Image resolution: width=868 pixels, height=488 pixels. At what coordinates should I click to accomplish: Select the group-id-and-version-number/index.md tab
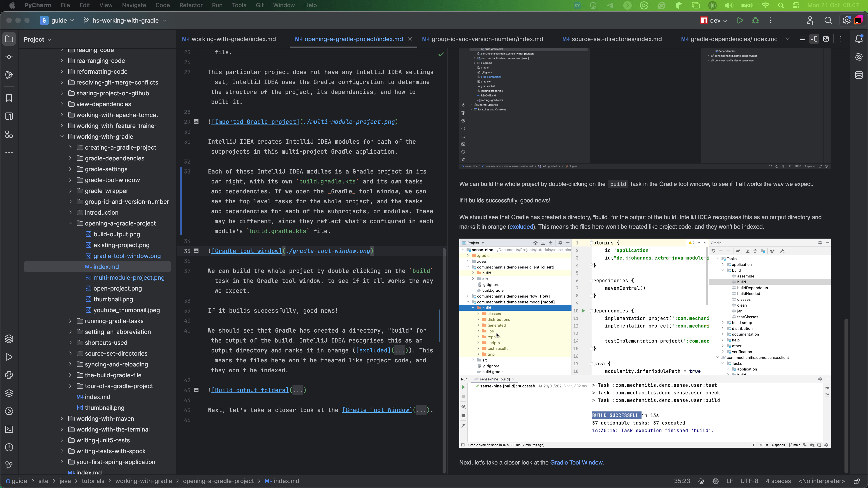tap(487, 39)
